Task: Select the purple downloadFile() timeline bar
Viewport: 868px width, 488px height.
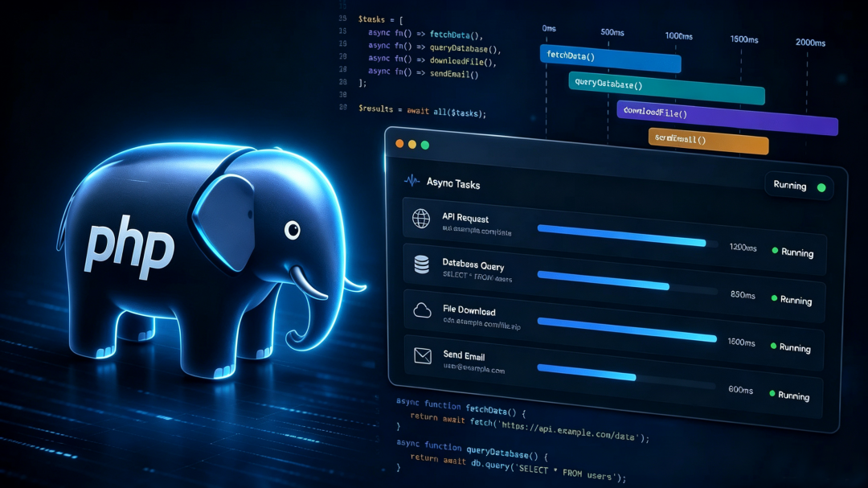Action: coord(727,118)
